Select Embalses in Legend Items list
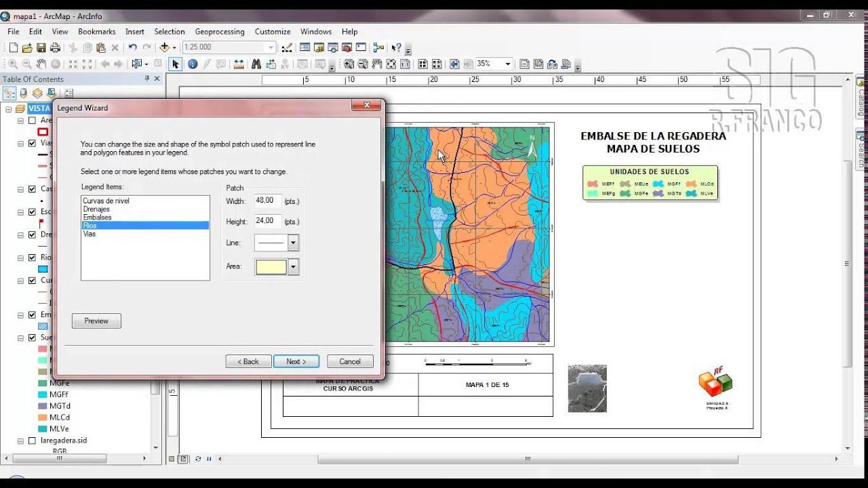Screen dimensions: 868x488 point(97,217)
